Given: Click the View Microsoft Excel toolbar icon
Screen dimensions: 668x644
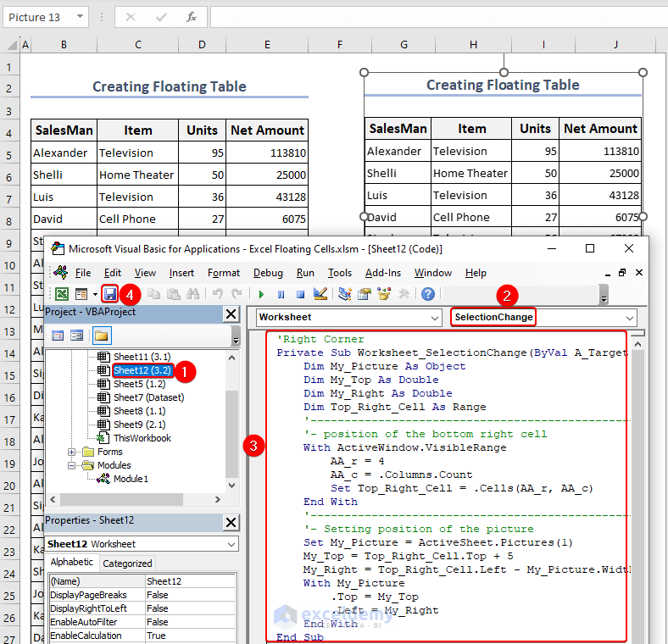Looking at the screenshot, I should pyautogui.click(x=62, y=294).
